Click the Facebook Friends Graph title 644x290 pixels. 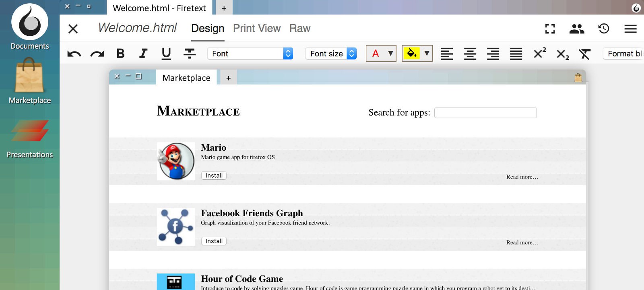coord(252,213)
